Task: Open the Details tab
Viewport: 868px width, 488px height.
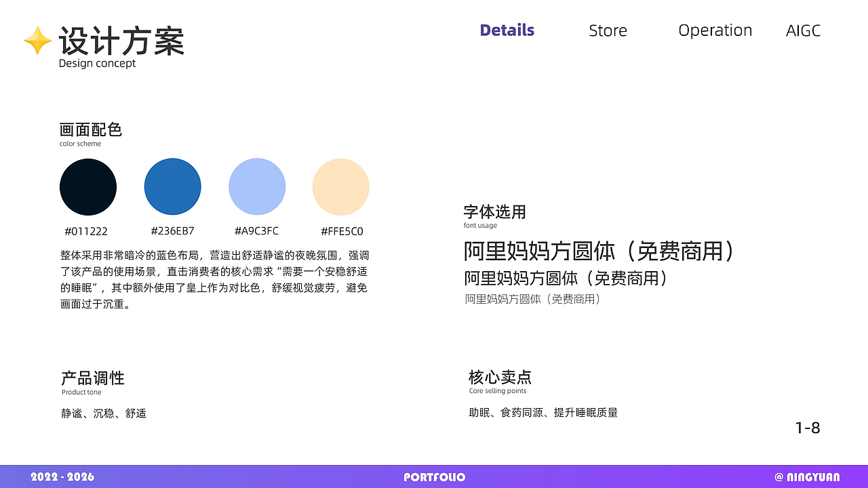Action: pyautogui.click(x=507, y=30)
